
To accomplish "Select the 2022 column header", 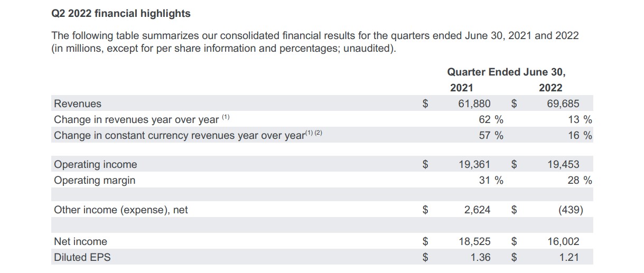I will (x=550, y=88).
